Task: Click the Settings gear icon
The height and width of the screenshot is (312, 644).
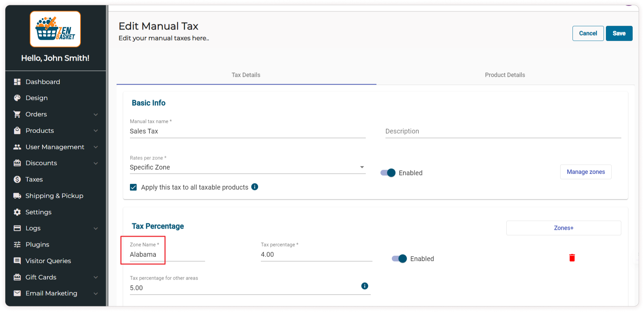Action: [17, 212]
